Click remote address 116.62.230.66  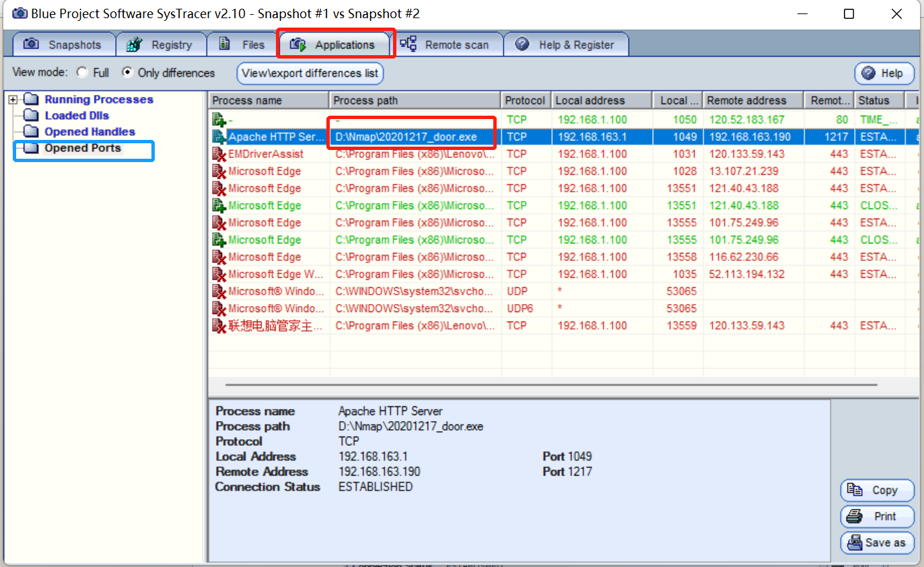tap(744, 257)
